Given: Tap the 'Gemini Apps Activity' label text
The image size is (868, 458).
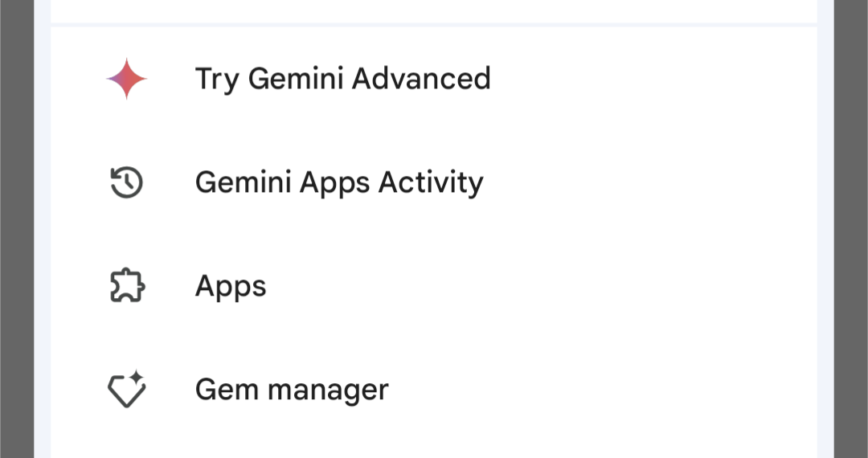Looking at the screenshot, I should 339,182.
